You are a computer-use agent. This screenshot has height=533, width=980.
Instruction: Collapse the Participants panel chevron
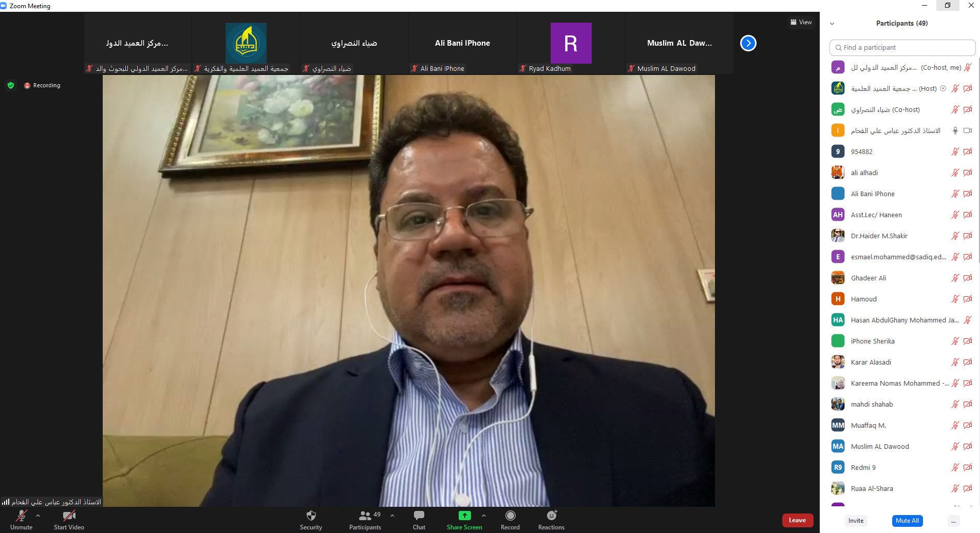[832, 24]
